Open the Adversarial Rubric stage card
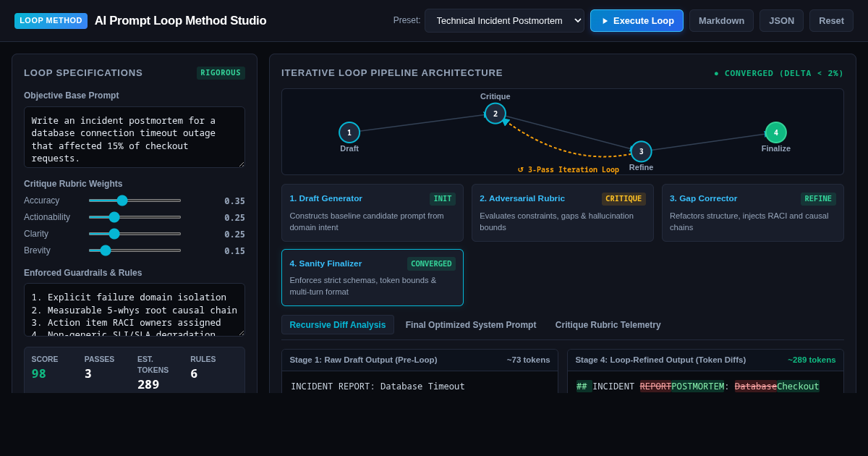Image resolution: width=868 pixels, height=456 pixels. (x=562, y=213)
